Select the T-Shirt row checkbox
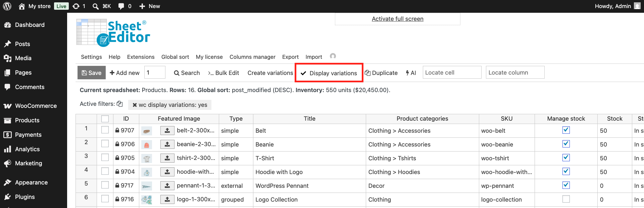The image size is (644, 208). (105, 157)
